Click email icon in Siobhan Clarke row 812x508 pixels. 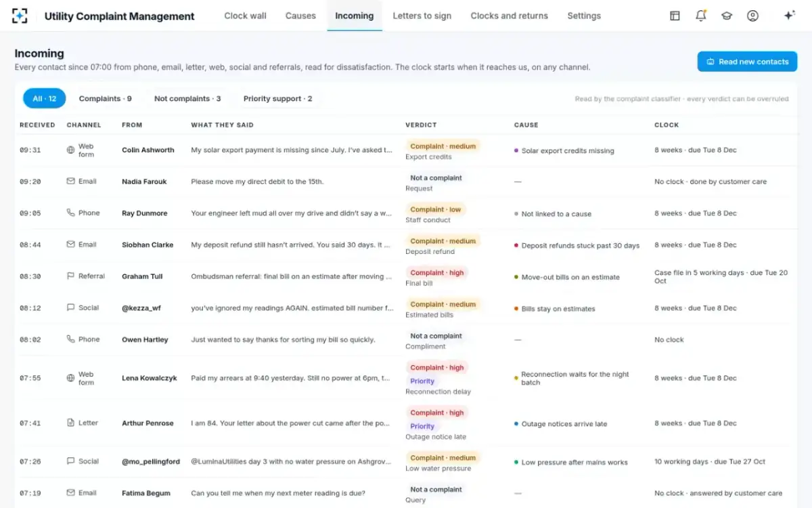coord(70,245)
